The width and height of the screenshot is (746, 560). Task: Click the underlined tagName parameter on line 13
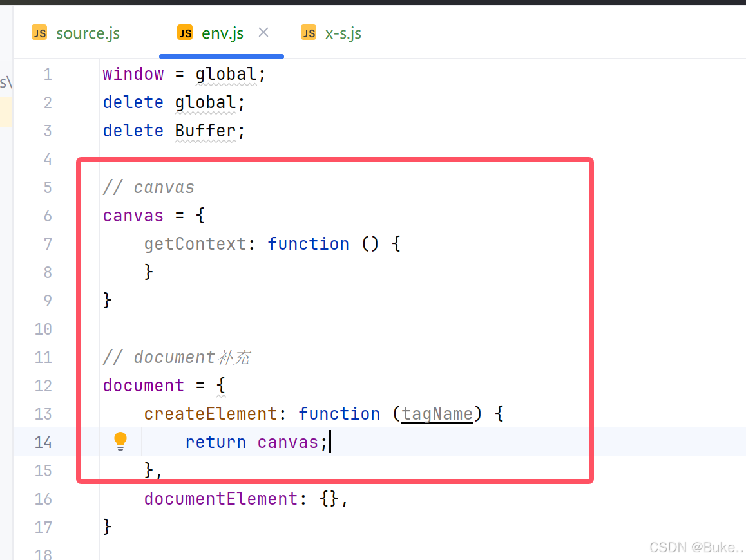437,413
